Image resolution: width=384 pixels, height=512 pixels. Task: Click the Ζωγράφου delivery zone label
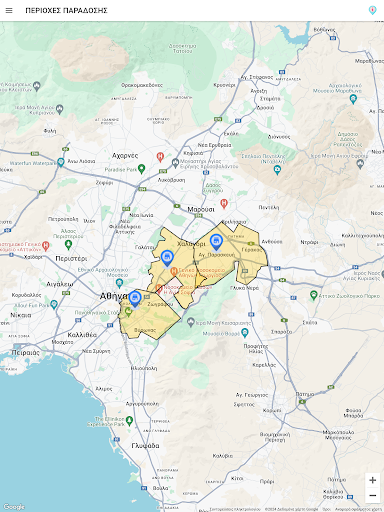(160, 304)
